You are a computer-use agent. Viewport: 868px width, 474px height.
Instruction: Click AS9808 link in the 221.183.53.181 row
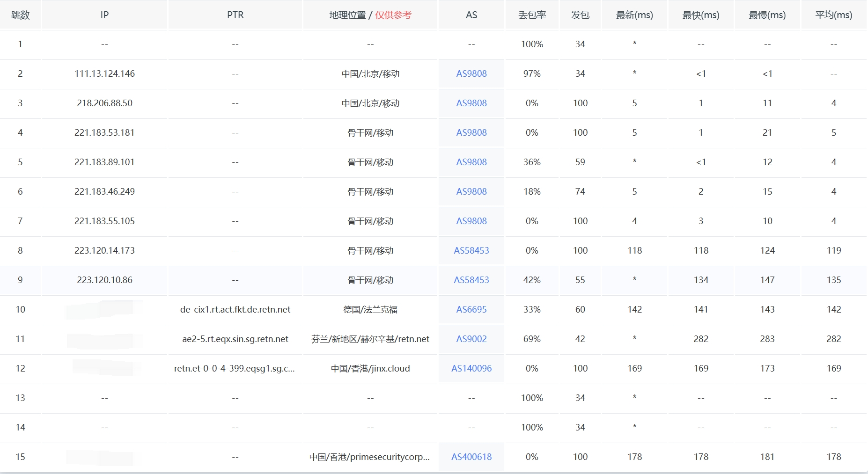(x=471, y=132)
